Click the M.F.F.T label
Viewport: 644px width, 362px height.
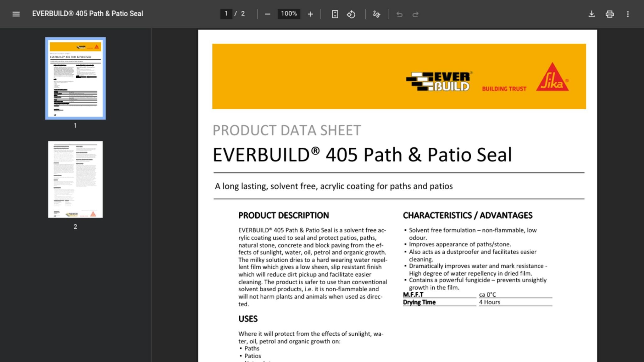[413, 295]
